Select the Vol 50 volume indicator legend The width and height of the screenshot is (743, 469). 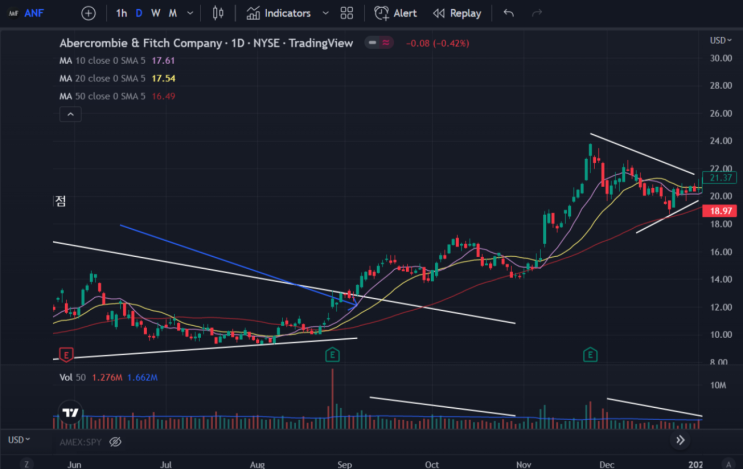click(x=109, y=378)
